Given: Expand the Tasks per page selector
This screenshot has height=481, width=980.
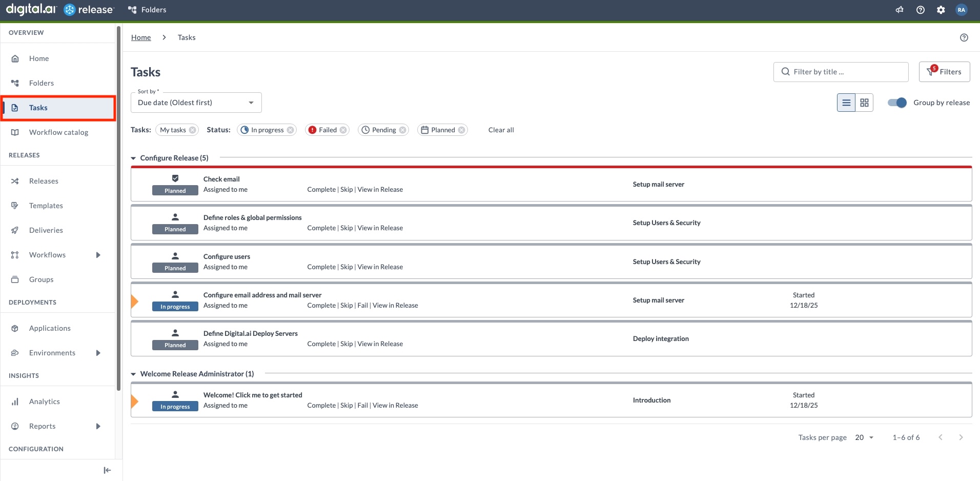Looking at the screenshot, I should tap(864, 437).
